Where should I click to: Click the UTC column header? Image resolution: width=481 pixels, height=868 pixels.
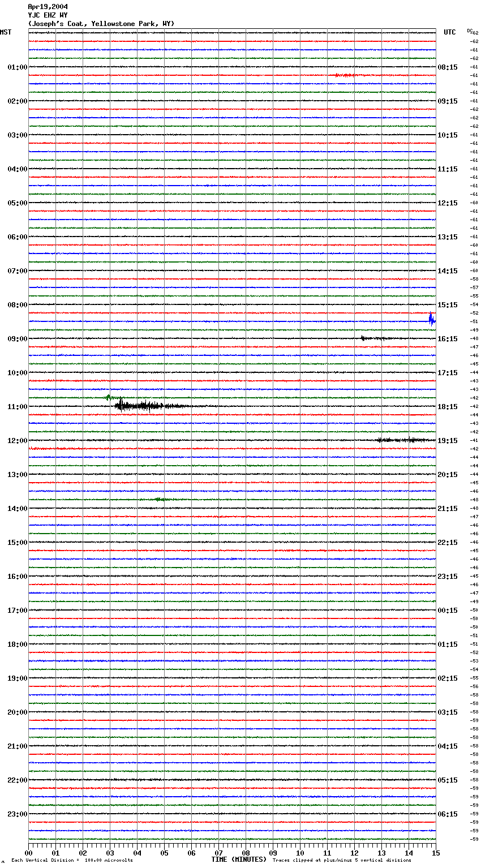click(450, 32)
